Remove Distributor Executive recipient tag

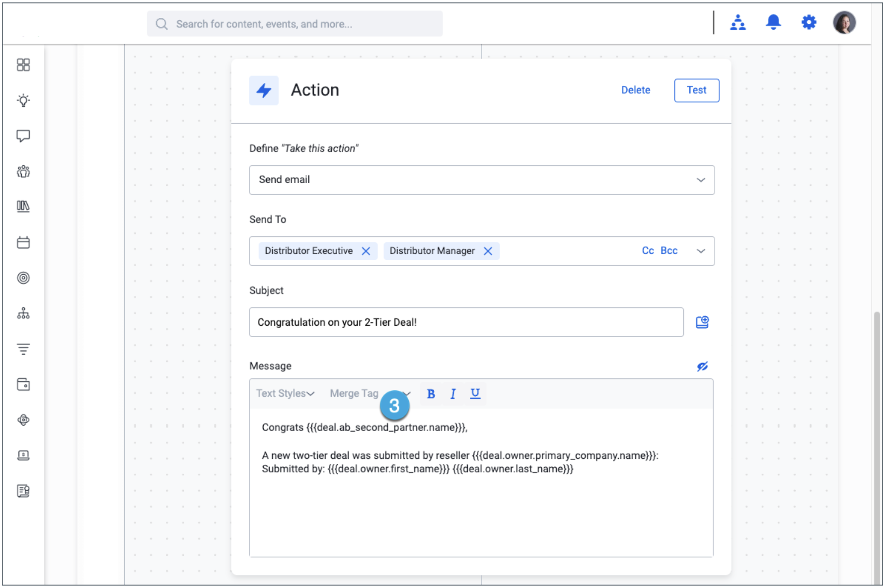point(366,251)
